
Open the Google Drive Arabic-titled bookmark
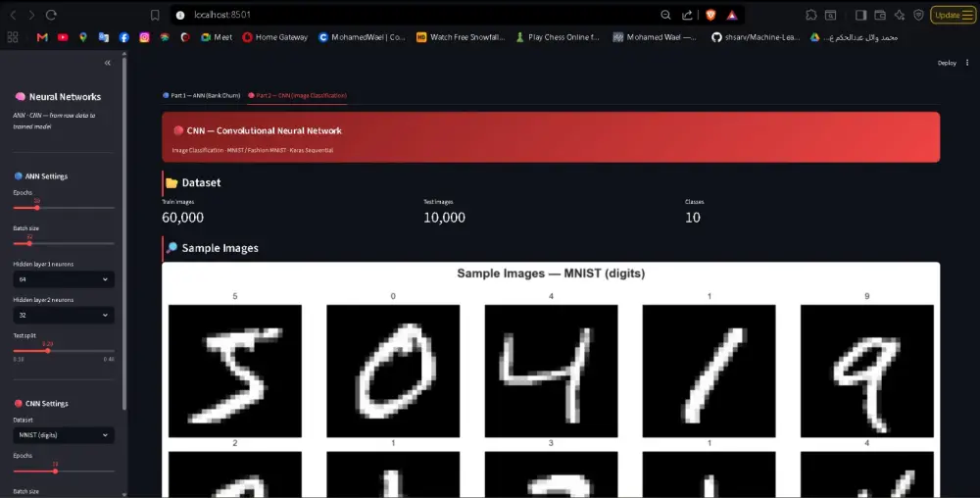pos(854,37)
